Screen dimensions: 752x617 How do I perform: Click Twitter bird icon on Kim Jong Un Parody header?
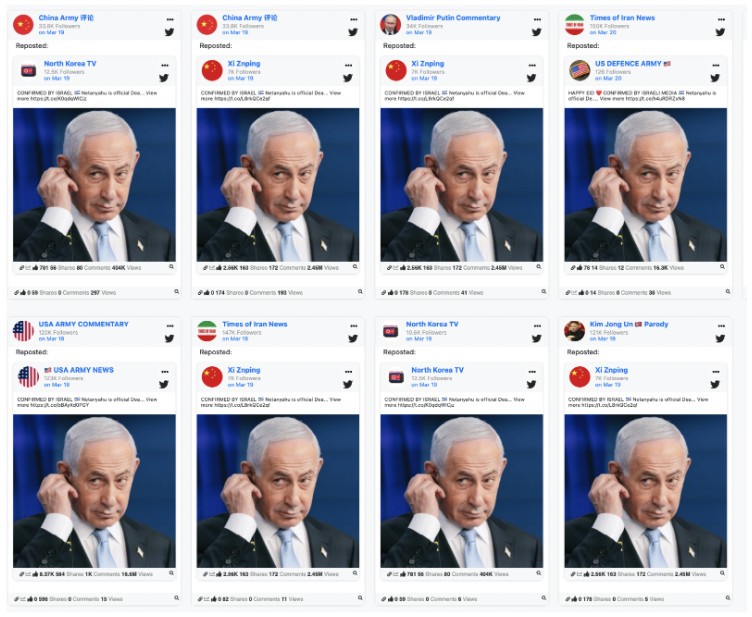(720, 338)
